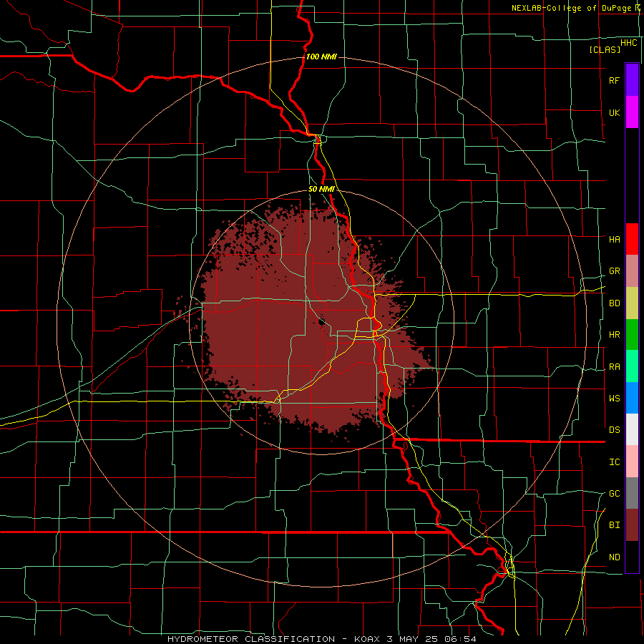The width and height of the screenshot is (644, 644).
Task: Click the HA red legend swatch
Action: pos(632,239)
